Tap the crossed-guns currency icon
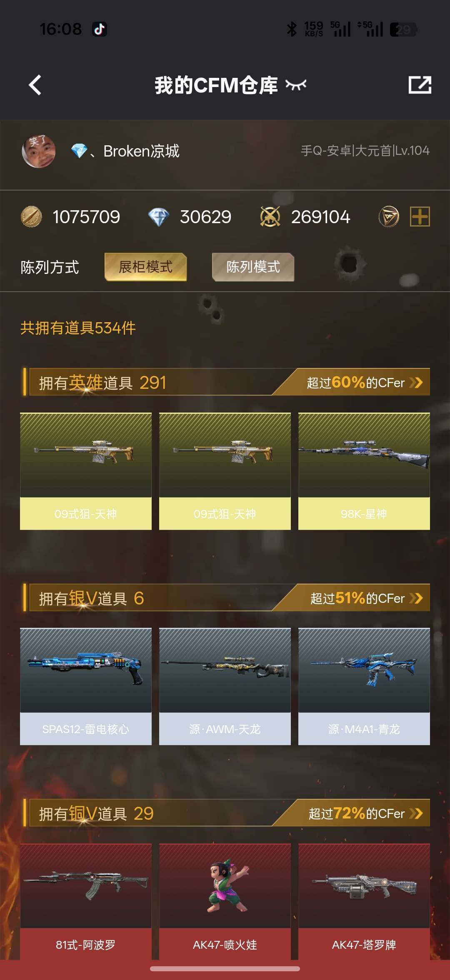 point(270,217)
